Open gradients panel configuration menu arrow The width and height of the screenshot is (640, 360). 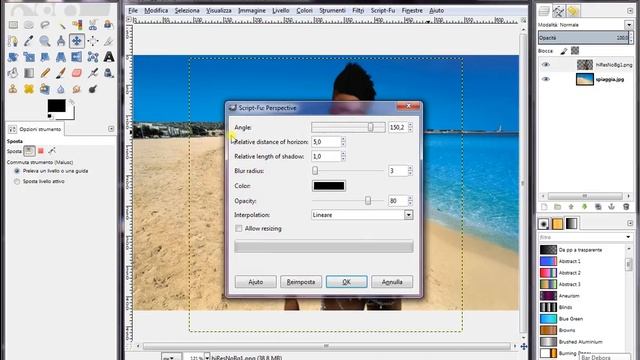[x=630, y=223]
